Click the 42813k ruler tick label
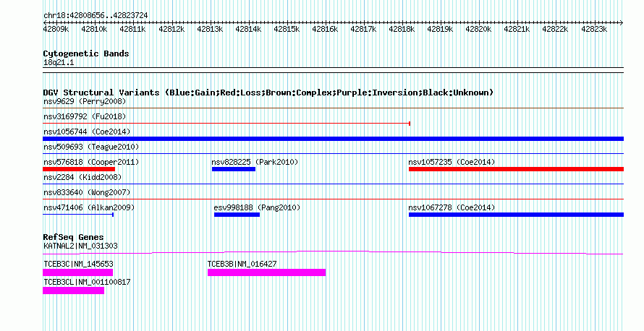The image size is (644, 331). 210,30
